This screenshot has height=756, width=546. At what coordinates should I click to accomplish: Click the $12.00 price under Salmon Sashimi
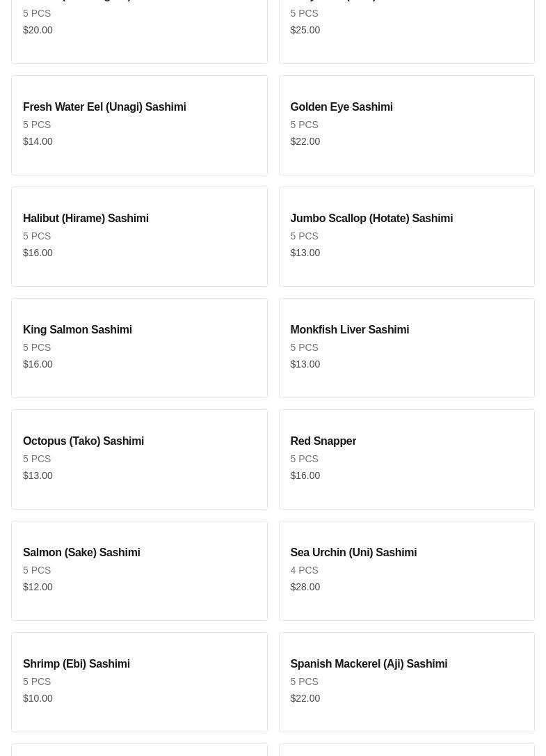coord(38,587)
